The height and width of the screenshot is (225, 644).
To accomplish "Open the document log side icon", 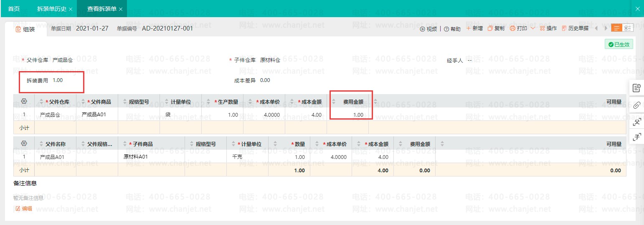I will (x=636, y=88).
